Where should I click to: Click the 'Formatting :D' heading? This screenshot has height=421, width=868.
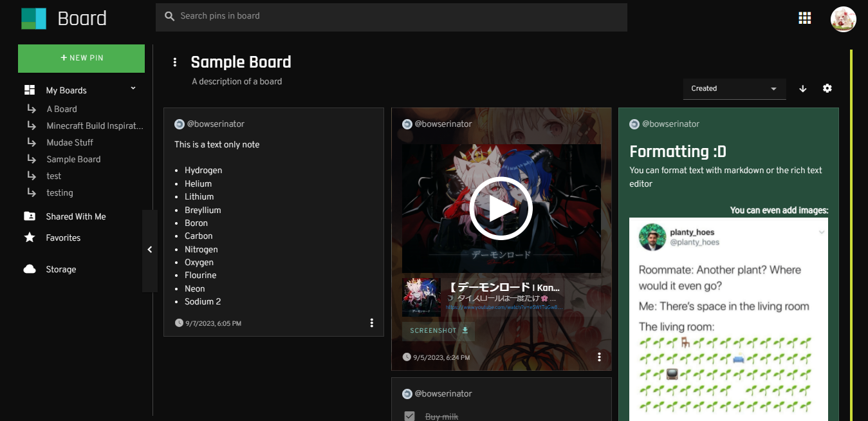pos(678,152)
